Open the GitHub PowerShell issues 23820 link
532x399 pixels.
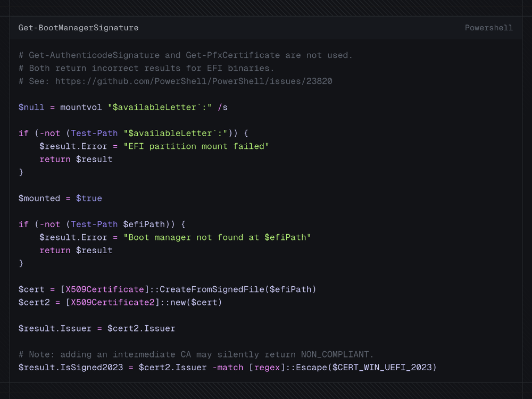(194, 81)
